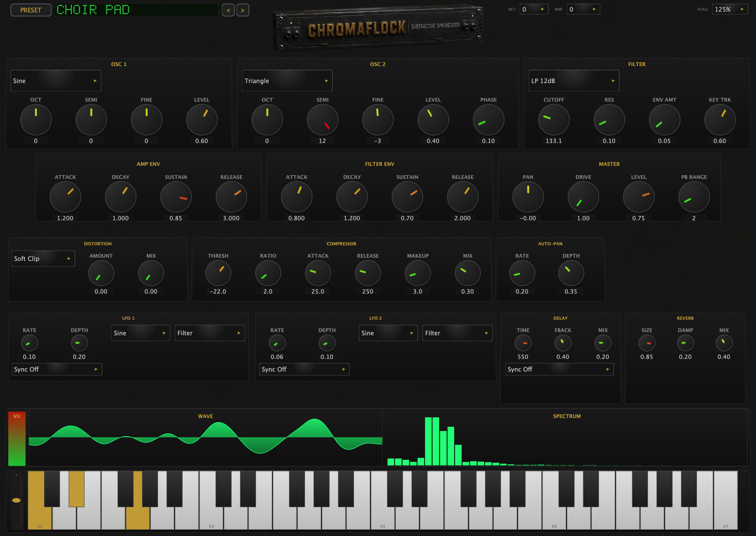Open LFO 1 Sync Off dropdown

pos(57,369)
